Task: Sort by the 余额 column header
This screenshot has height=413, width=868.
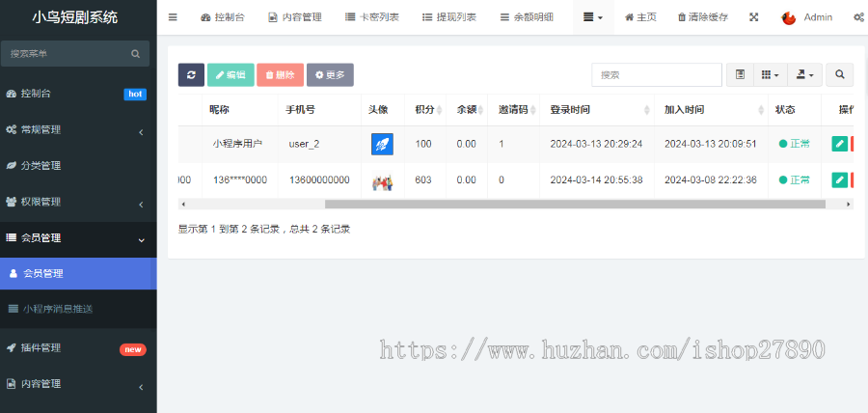Action: tap(467, 110)
